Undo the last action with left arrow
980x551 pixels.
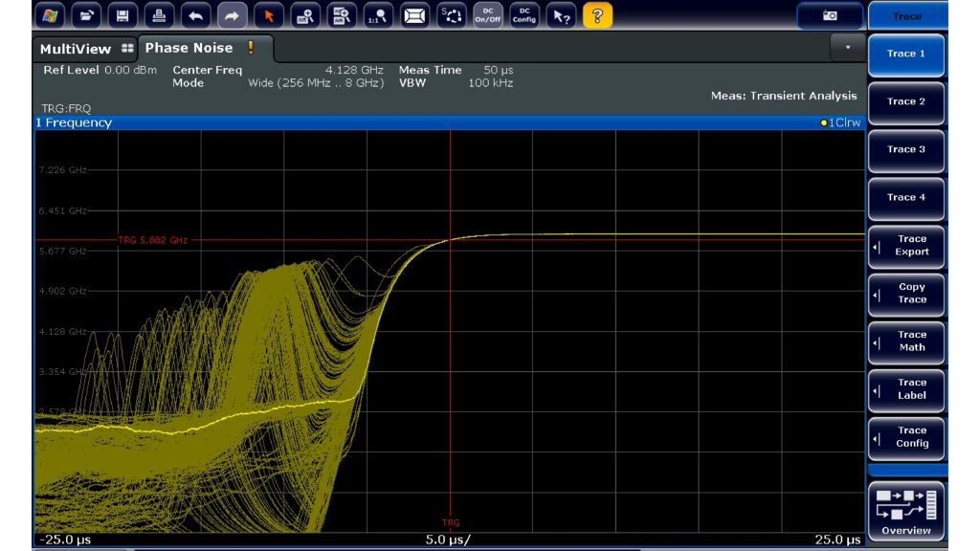(195, 15)
